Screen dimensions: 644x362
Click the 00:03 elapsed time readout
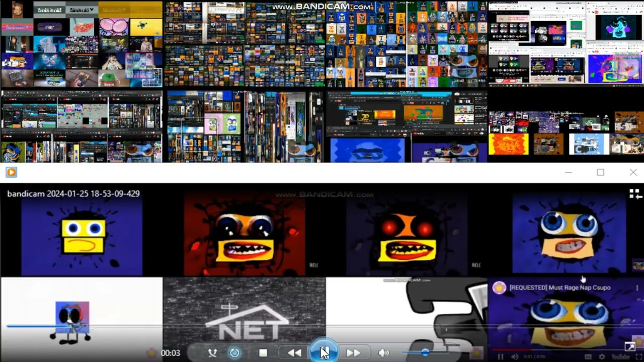pyautogui.click(x=171, y=353)
